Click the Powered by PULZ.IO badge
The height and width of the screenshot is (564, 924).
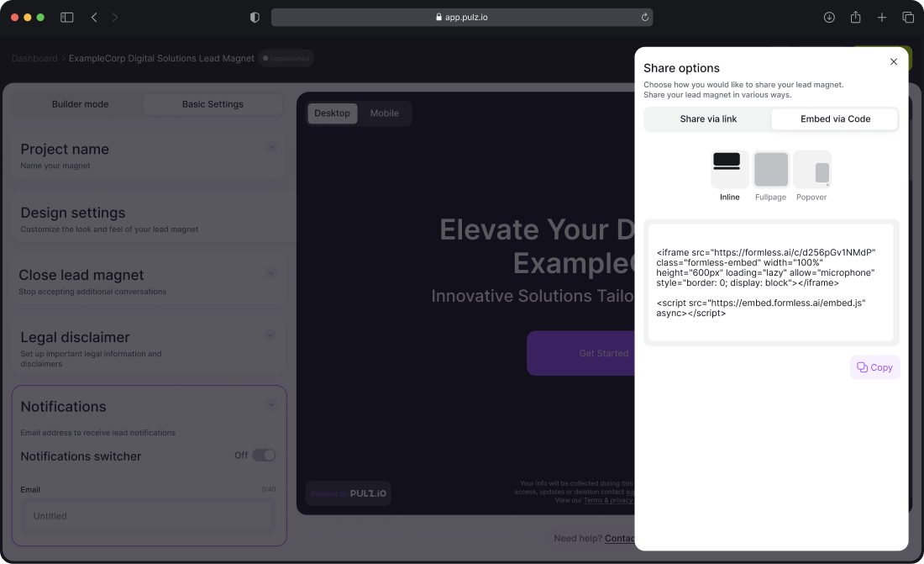point(349,493)
